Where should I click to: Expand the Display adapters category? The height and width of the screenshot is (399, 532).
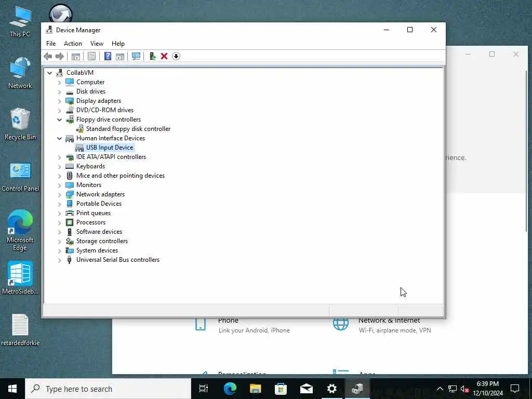(x=60, y=101)
